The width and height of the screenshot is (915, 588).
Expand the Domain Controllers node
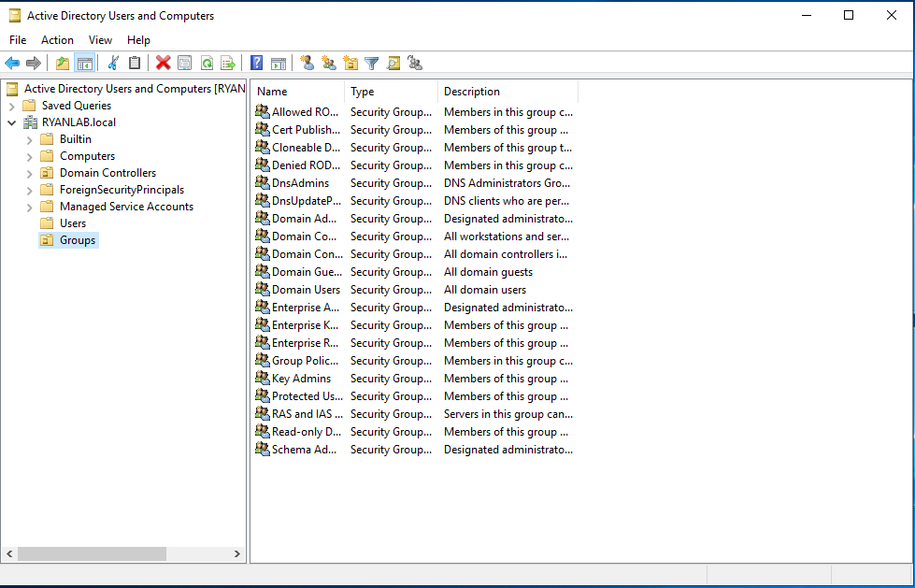(28, 172)
